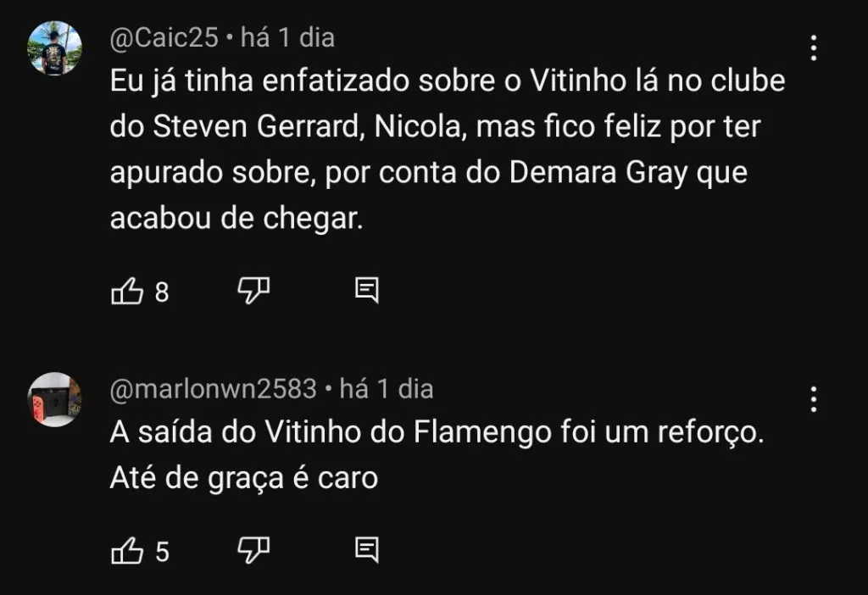
Task: Click the @marlonwn2583 username link
Action: coord(214,389)
